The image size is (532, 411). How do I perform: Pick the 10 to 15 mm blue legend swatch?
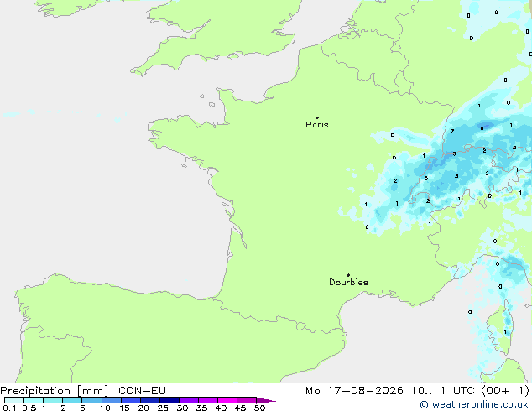click(x=112, y=400)
